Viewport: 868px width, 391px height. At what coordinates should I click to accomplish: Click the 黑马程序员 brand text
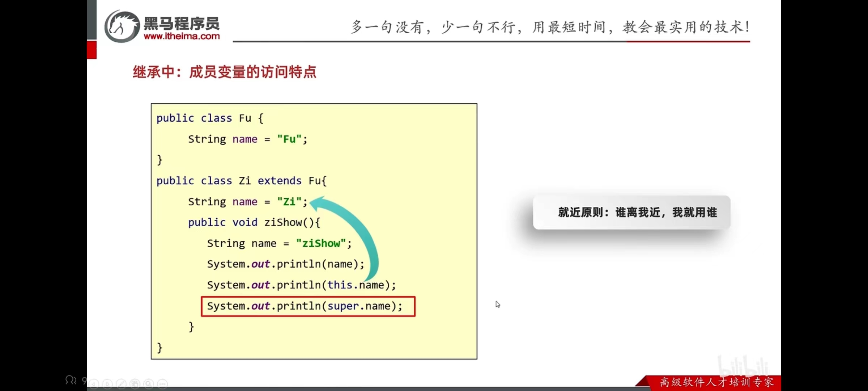[x=182, y=24]
